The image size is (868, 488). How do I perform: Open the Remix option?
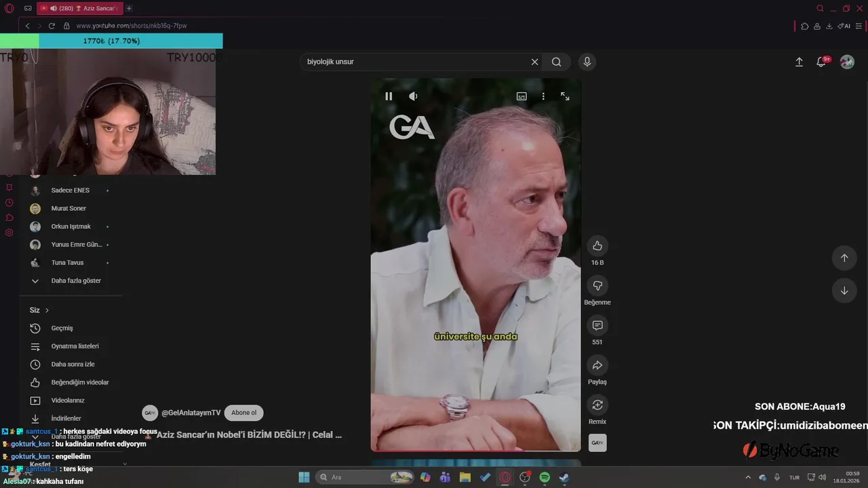[597, 405]
